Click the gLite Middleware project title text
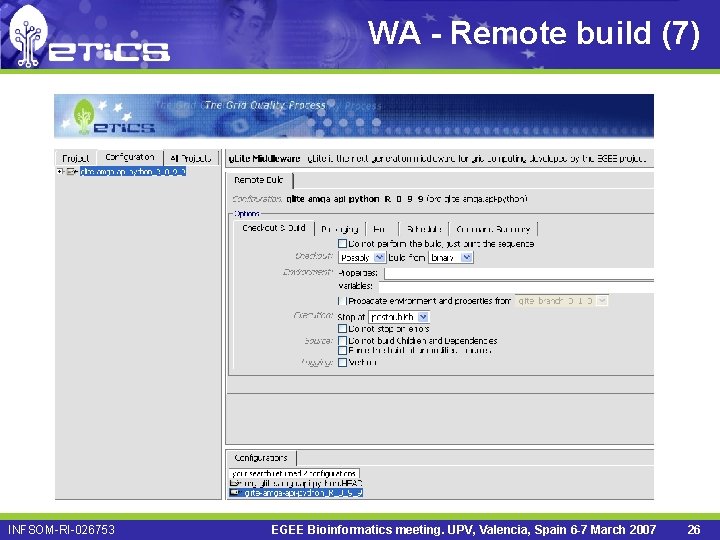 [264, 159]
